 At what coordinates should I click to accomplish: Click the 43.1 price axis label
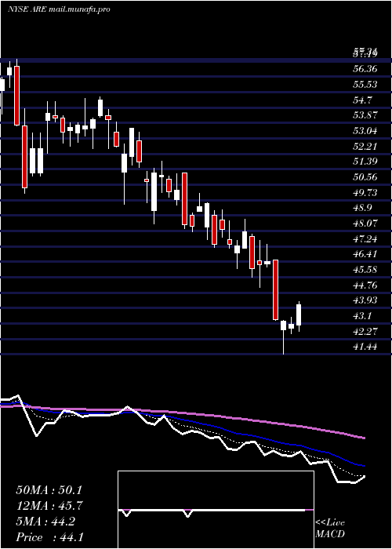point(362,315)
